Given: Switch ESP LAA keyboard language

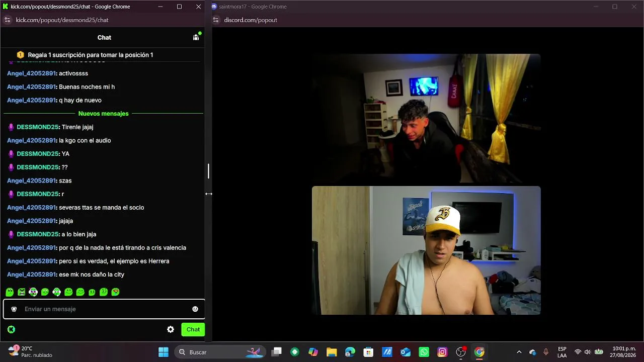Looking at the screenshot, I should pyautogui.click(x=562, y=352).
